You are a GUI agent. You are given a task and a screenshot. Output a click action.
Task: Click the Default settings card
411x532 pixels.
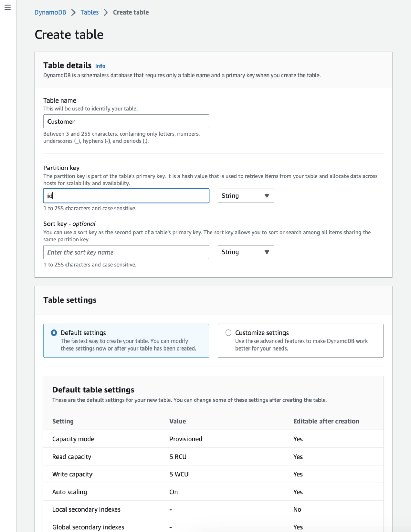126,340
